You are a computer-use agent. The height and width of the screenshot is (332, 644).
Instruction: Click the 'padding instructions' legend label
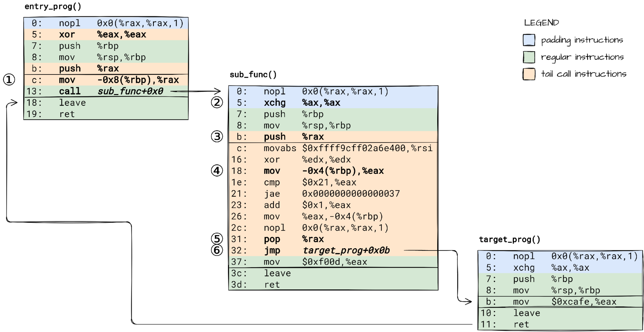[582, 40]
